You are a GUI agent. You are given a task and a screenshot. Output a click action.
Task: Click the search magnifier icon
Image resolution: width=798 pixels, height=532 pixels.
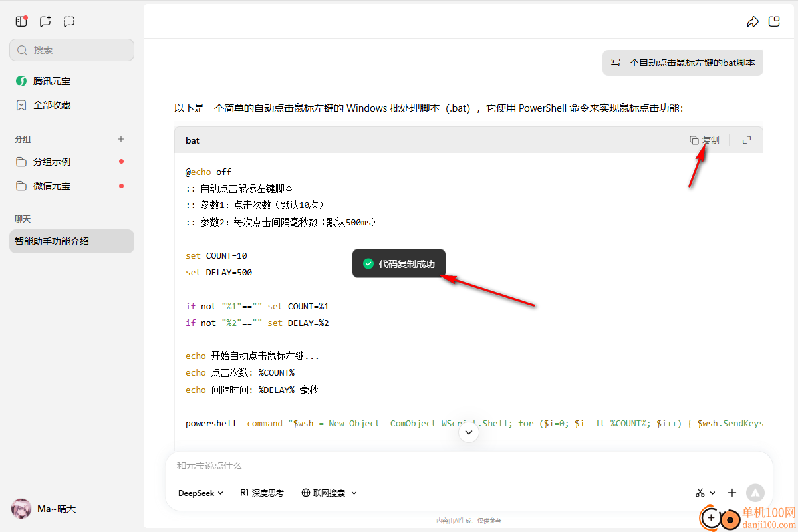(22, 50)
